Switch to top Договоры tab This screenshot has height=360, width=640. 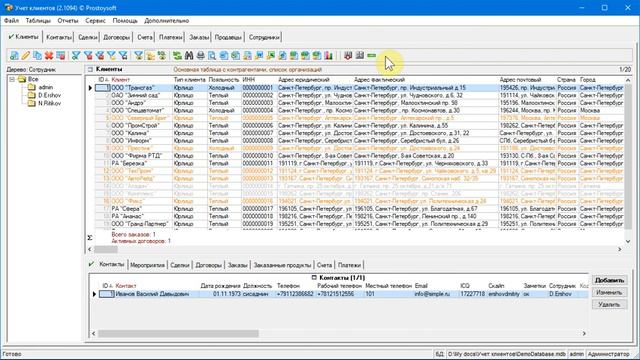[x=116, y=37]
